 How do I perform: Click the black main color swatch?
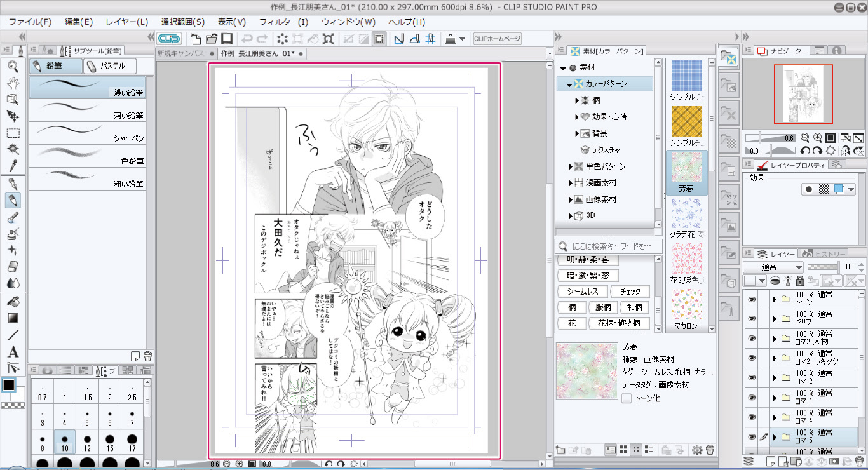pyautogui.click(x=9, y=385)
